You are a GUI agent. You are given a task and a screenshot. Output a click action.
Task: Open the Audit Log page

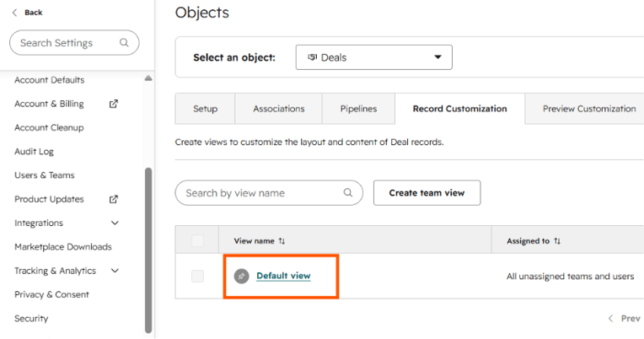tap(34, 152)
